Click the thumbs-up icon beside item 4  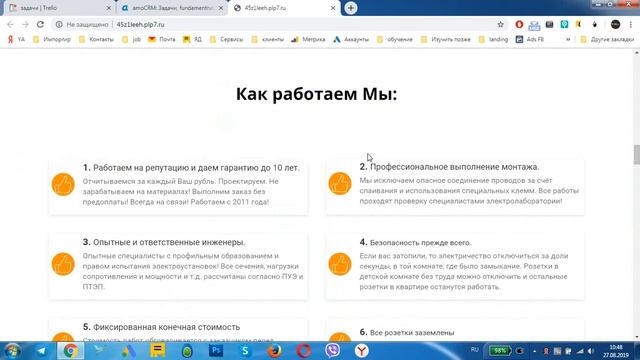pyautogui.click(x=340, y=264)
